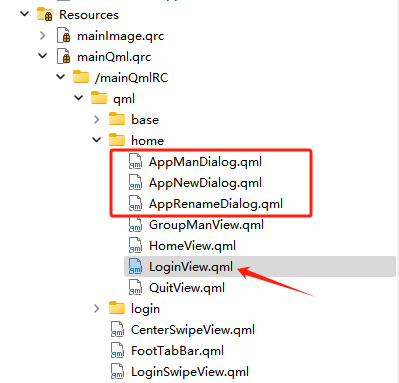
Task: Click the Resources locked folder icon
Action: tap(45, 14)
